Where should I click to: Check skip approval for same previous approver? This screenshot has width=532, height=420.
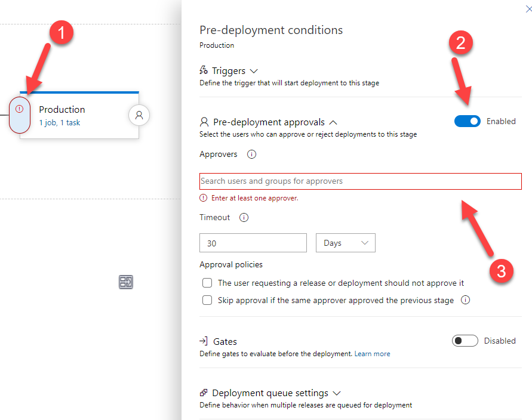pyautogui.click(x=207, y=300)
